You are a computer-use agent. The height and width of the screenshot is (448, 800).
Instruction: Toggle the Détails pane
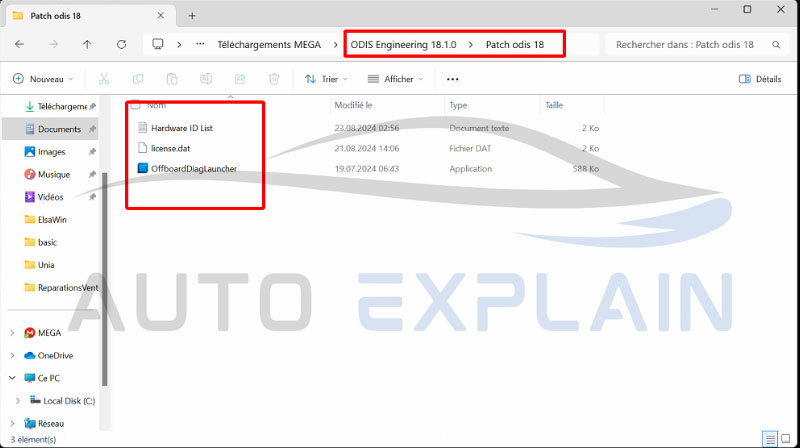(760, 79)
